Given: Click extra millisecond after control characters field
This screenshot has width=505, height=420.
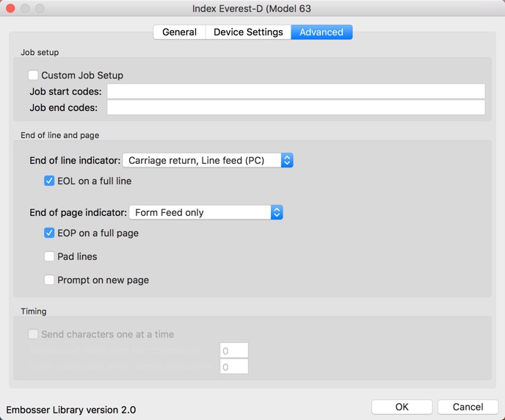Looking at the screenshot, I should point(234,366).
